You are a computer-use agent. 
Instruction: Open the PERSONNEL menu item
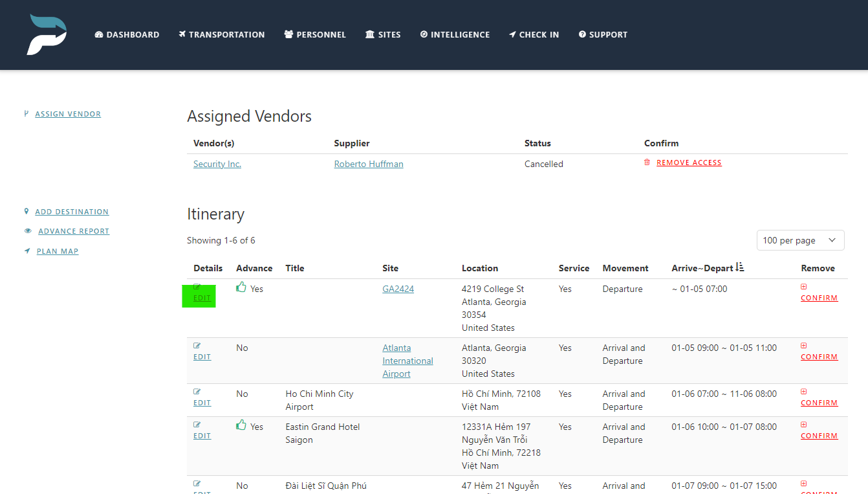(x=315, y=34)
